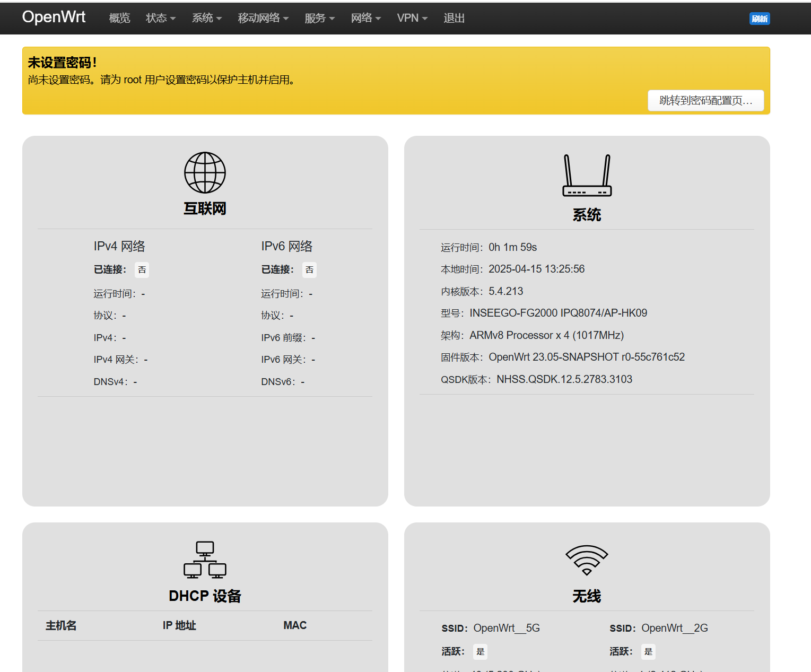
Task: Open the 移动网络 dropdown menu
Action: click(x=263, y=18)
